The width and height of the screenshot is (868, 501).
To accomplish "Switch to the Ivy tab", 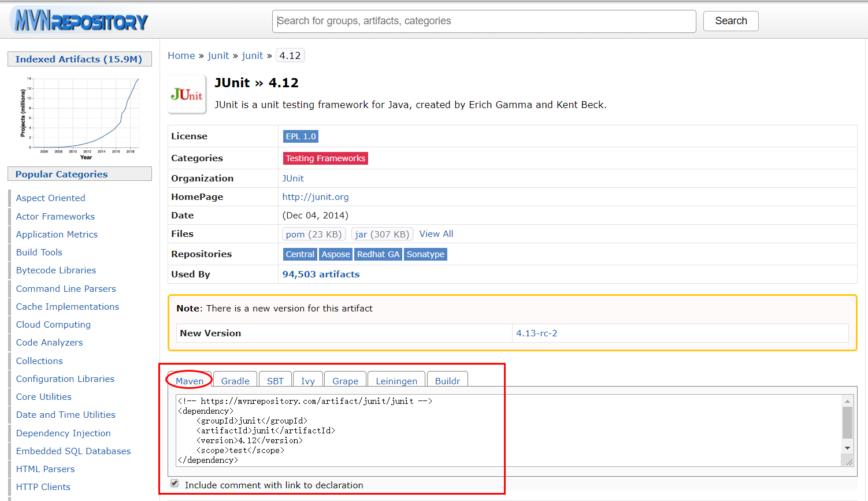I will 308,381.
